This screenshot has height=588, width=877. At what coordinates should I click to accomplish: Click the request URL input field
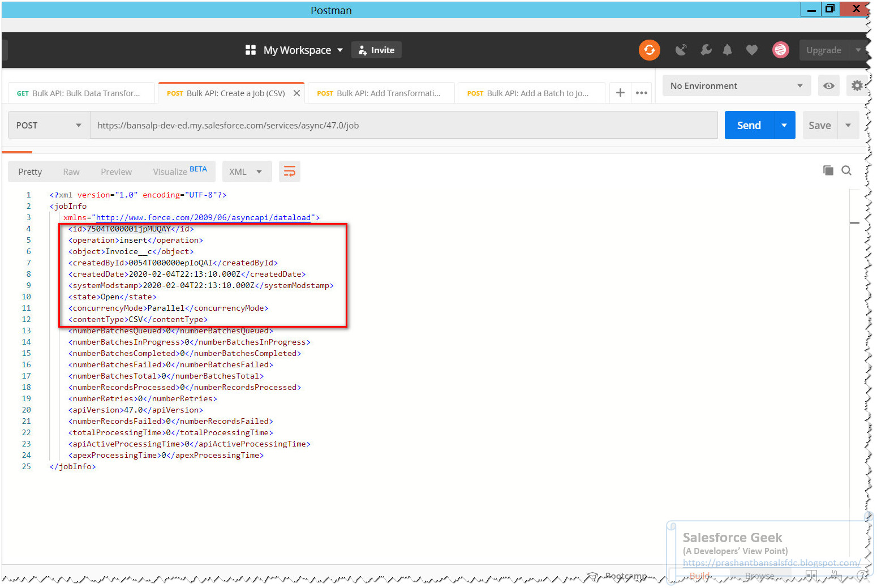click(404, 125)
